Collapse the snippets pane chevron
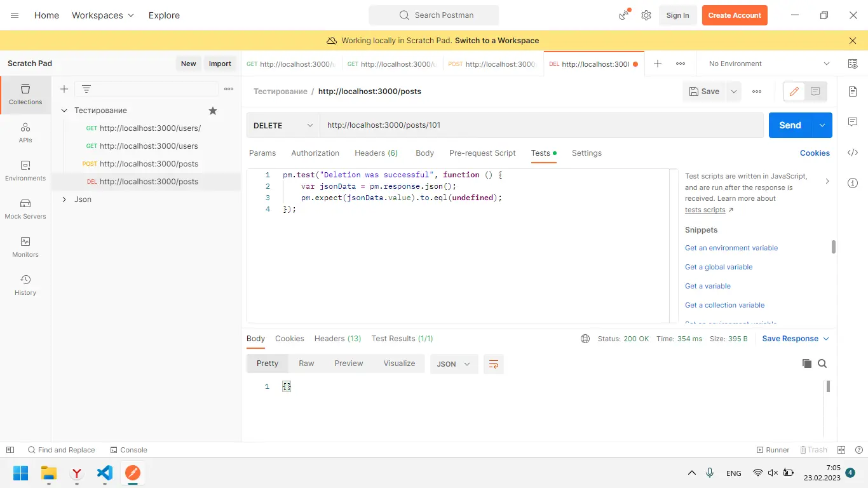The image size is (868, 488). pyautogui.click(x=827, y=181)
